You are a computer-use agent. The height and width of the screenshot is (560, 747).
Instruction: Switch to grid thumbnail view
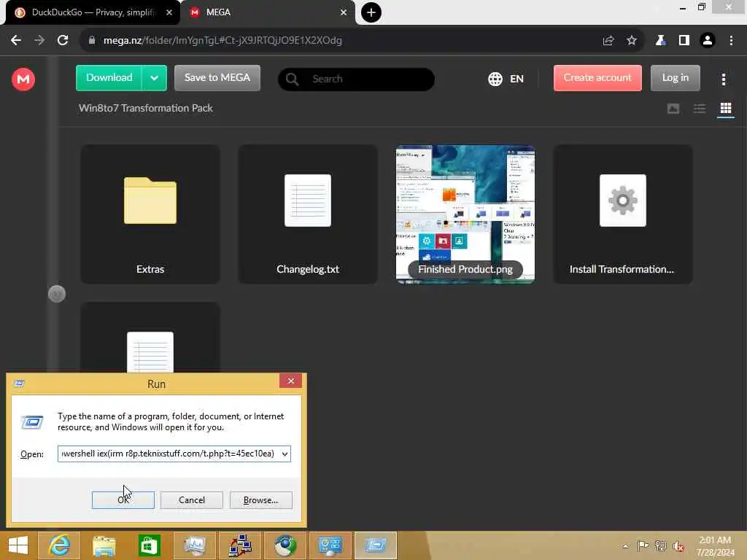tap(726, 109)
